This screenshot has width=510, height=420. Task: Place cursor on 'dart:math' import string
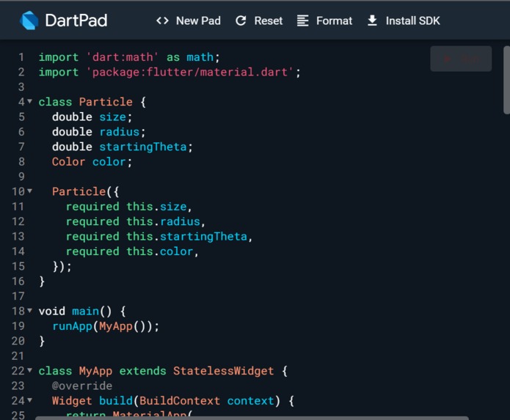(x=123, y=57)
